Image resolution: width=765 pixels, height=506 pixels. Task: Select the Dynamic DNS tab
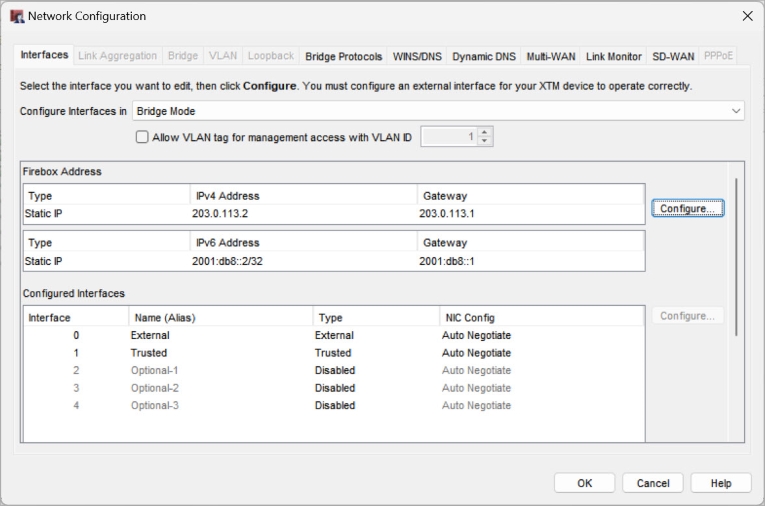(x=485, y=57)
